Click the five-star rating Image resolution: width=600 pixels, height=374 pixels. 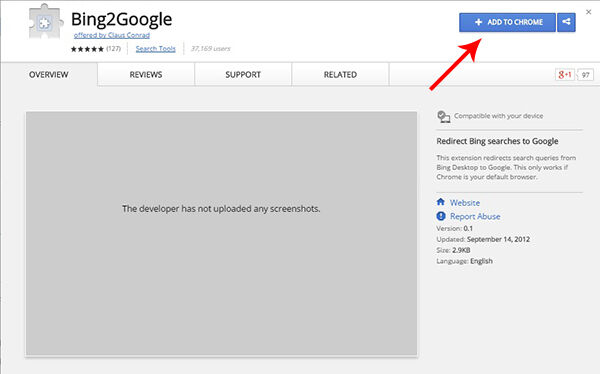[x=87, y=49]
